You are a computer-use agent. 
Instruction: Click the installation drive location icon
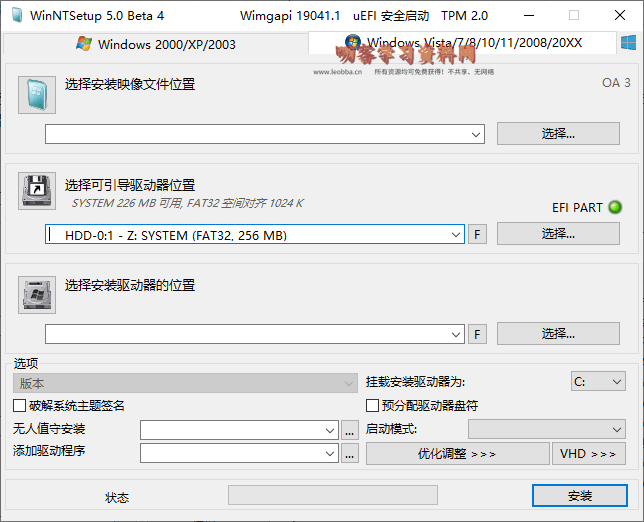click(37, 294)
